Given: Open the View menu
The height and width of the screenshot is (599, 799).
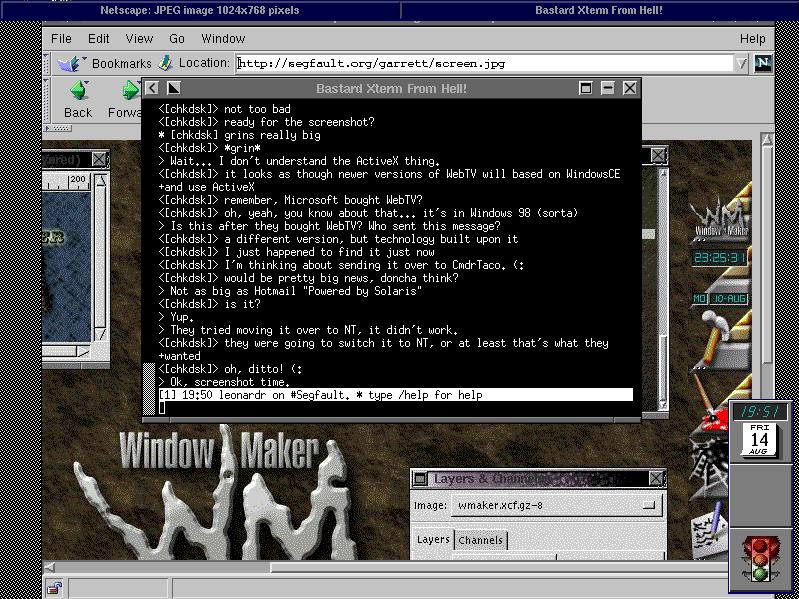Looking at the screenshot, I should [139, 39].
